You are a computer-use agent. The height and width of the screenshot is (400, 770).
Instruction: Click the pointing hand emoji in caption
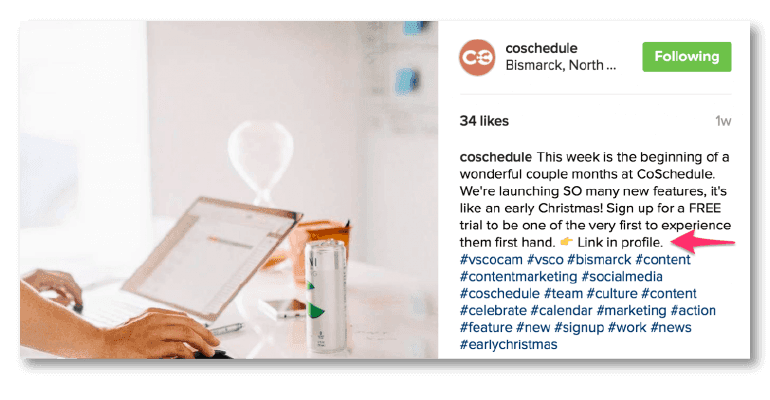coord(566,243)
